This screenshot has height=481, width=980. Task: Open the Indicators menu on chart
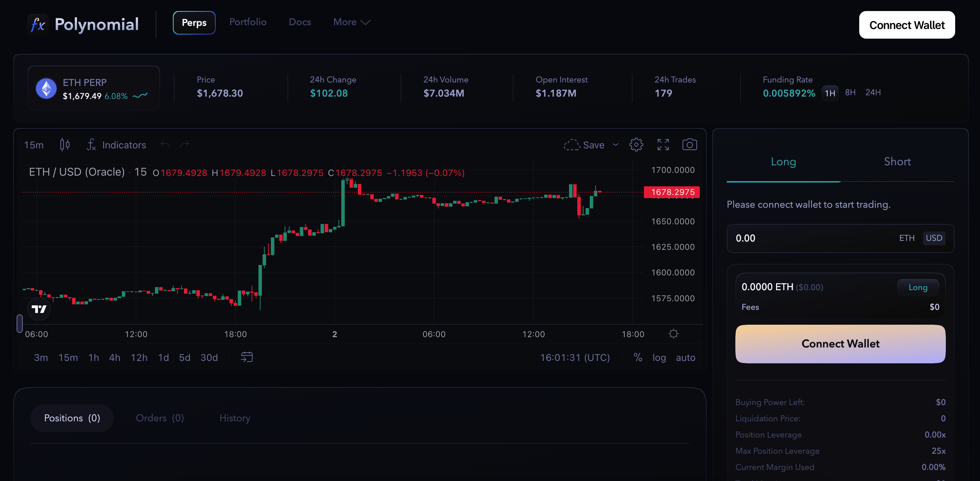pyautogui.click(x=116, y=145)
